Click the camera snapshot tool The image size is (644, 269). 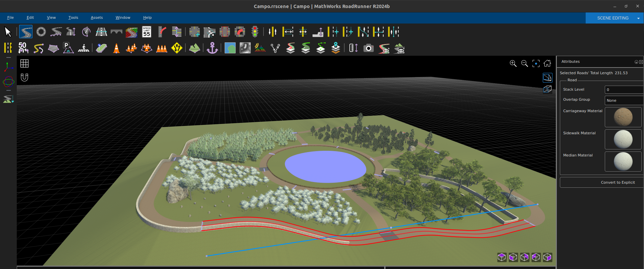(368, 48)
